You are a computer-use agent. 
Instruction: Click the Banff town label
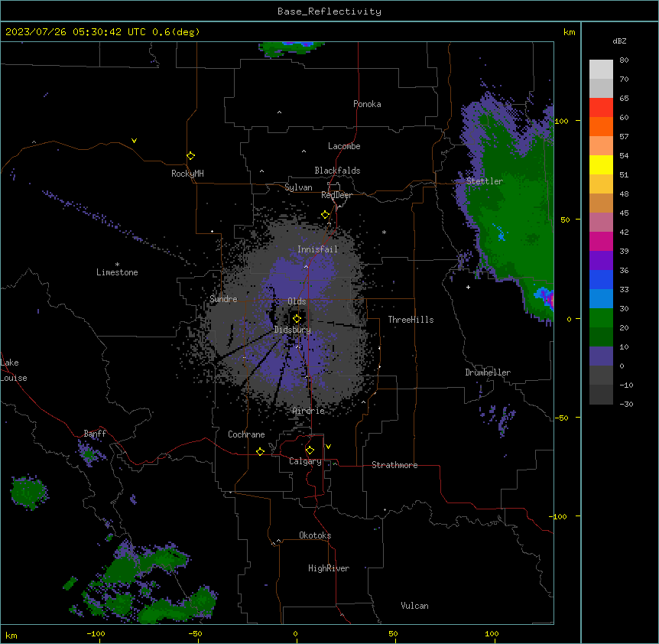click(95, 434)
